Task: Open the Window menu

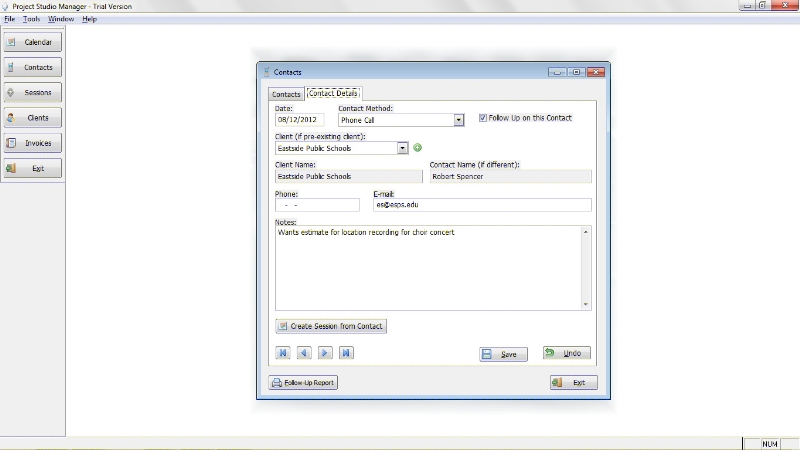Action: [61, 19]
